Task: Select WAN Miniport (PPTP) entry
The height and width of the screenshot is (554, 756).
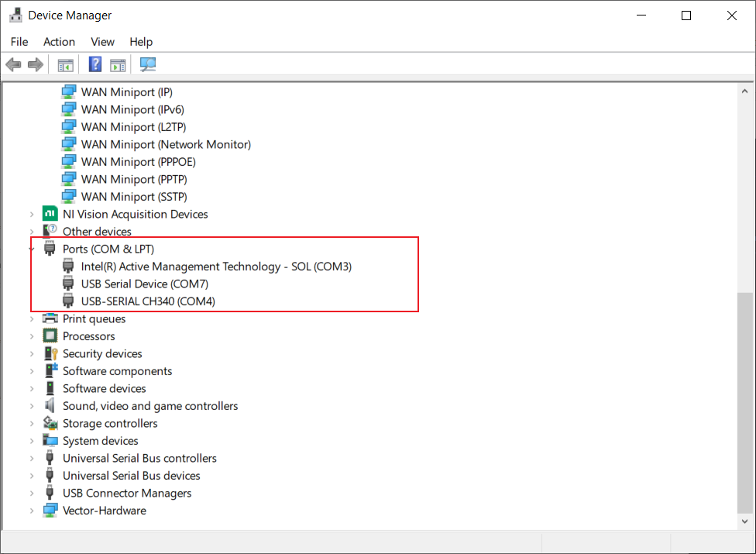Action: click(x=134, y=179)
